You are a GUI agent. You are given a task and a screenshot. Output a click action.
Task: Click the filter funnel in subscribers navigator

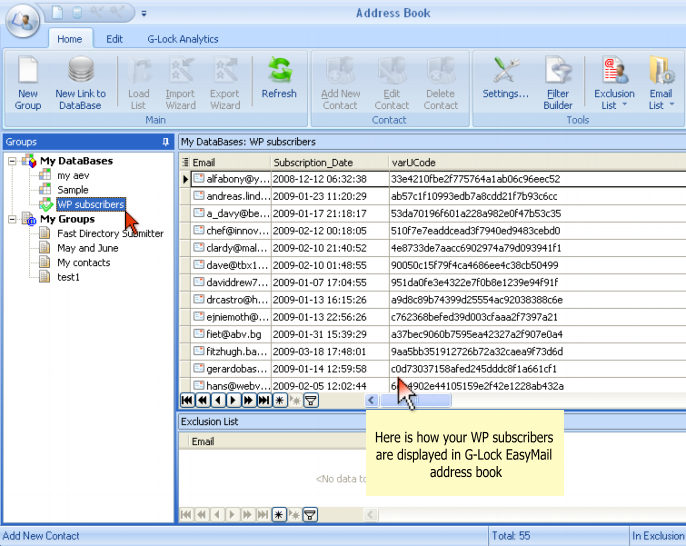311,400
